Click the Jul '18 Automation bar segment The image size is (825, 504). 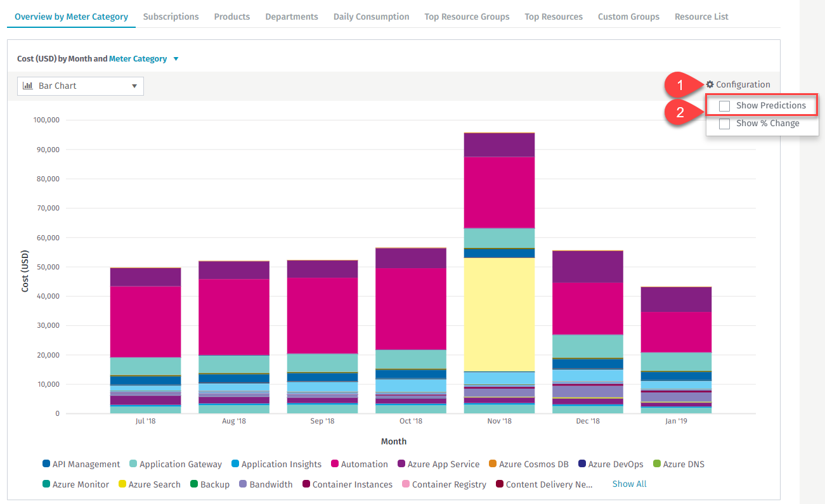pyautogui.click(x=145, y=321)
